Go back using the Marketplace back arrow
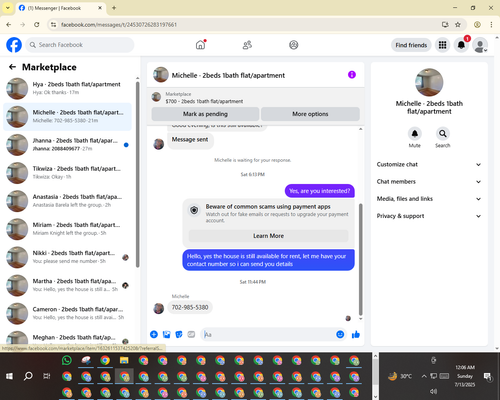 point(12,67)
